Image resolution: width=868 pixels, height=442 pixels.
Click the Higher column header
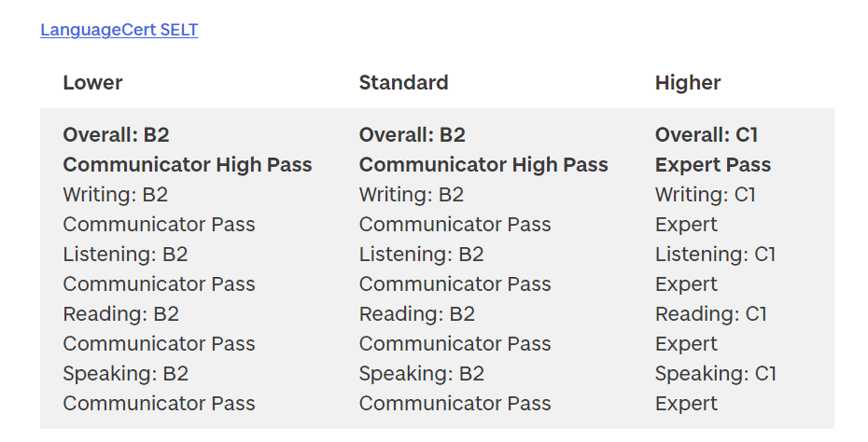(x=688, y=83)
